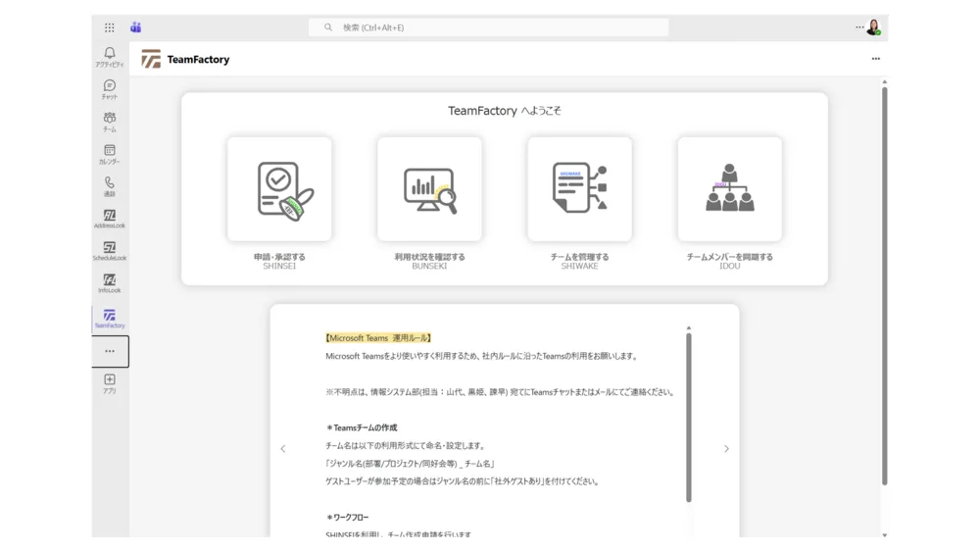Open SHINSEI application approval tile
Screen dimensions: 980x552
pyautogui.click(x=279, y=189)
